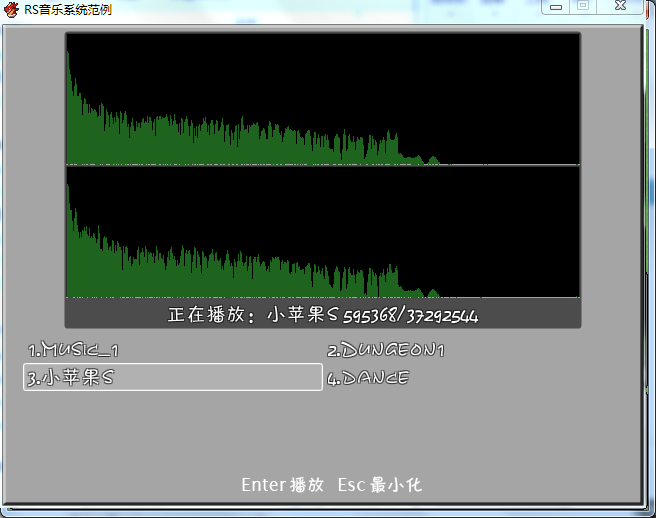Minimize the RS音乐系统范例 window

coord(556,7)
